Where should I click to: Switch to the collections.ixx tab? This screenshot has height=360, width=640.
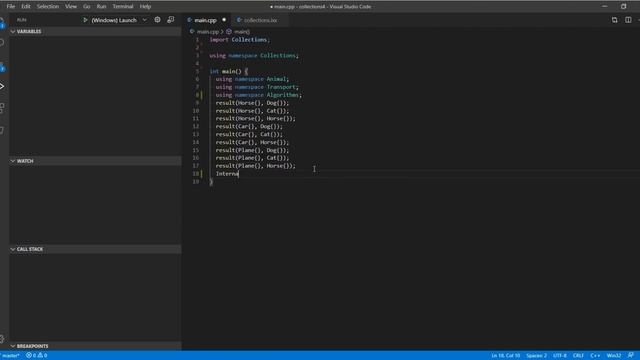coord(260,20)
